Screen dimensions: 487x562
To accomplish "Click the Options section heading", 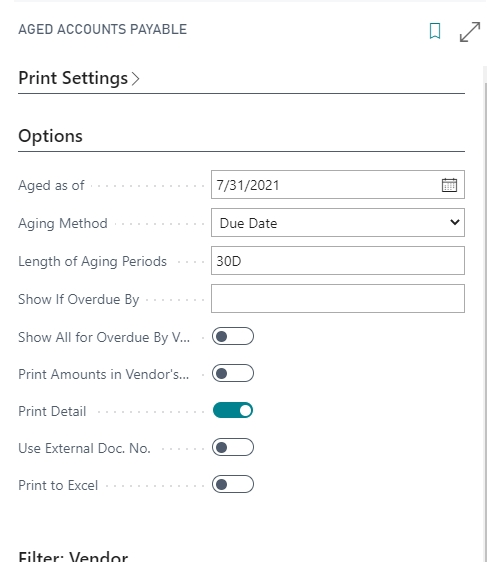I will [x=51, y=136].
